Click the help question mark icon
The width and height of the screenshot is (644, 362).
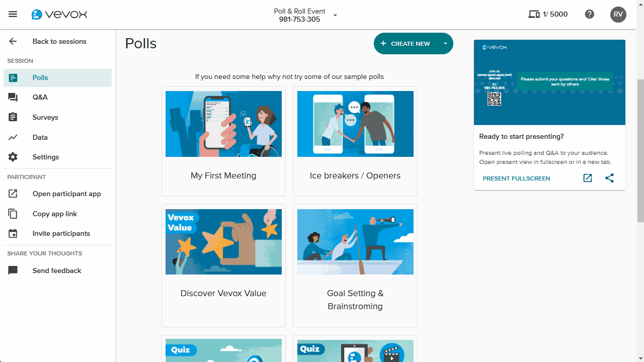point(590,14)
